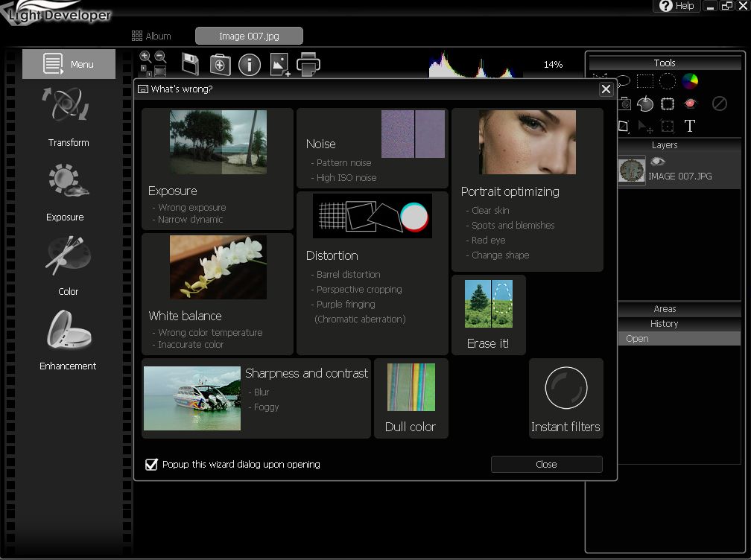Uncheck Popup this wizard dialog upon opening
The image size is (751, 560).
[151, 464]
